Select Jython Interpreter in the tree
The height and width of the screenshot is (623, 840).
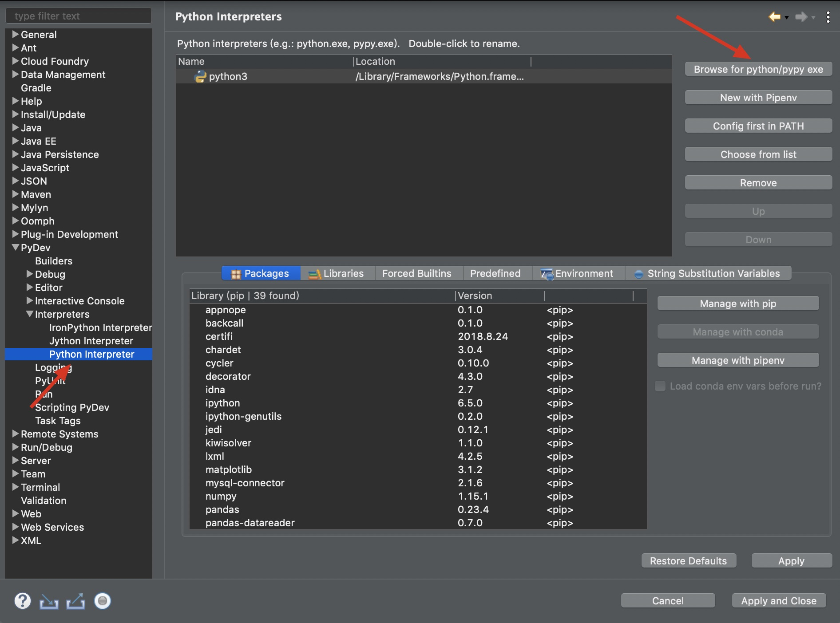[x=91, y=341]
